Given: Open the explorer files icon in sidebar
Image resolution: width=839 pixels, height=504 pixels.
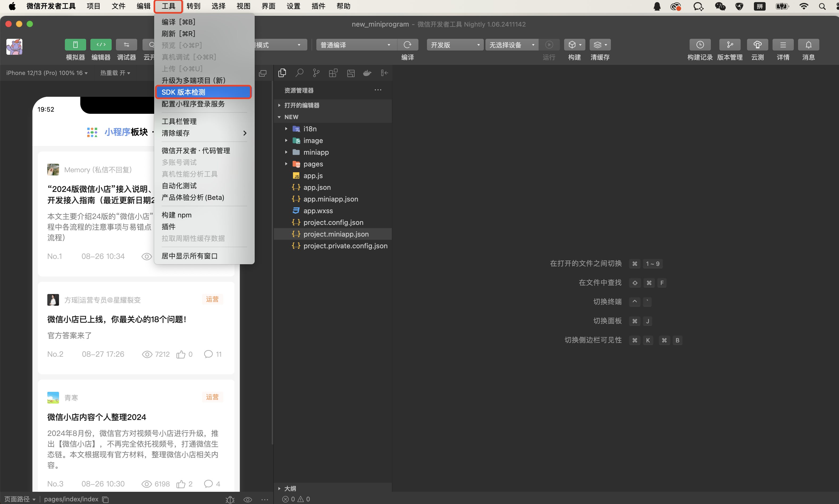Looking at the screenshot, I should click(282, 73).
